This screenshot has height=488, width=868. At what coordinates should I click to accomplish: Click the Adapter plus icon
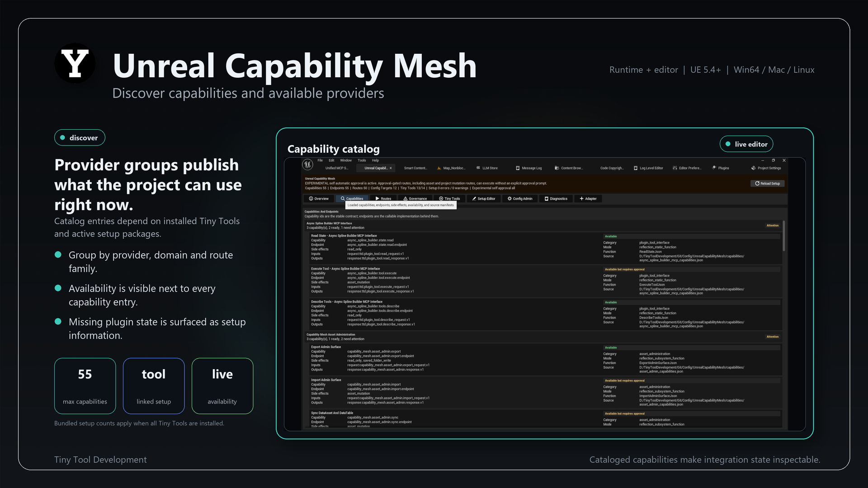(582, 199)
